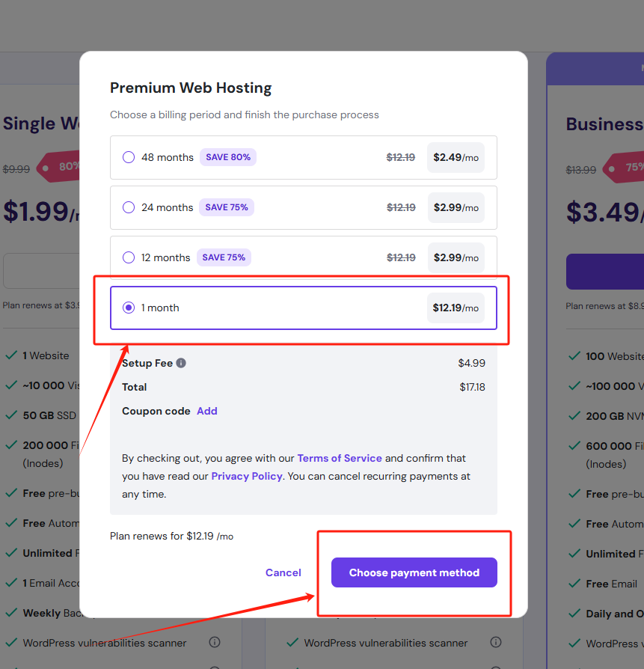Pick the 12 months billing option
Screen dimensions: 644x669
(129, 257)
